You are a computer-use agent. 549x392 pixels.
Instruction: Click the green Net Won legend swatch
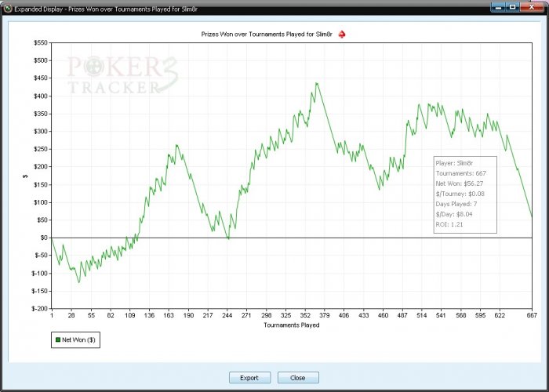click(x=58, y=339)
